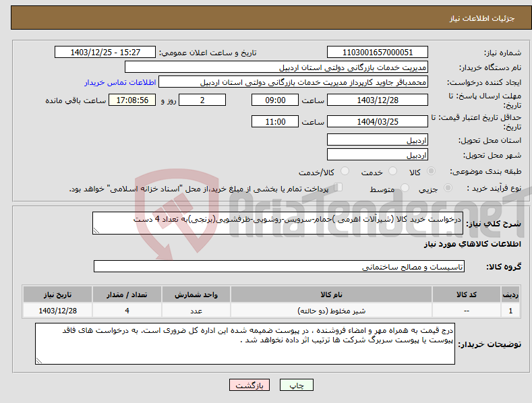Click the تاریخ نیاز column header
This screenshot has height=403, width=532.
coord(58,294)
